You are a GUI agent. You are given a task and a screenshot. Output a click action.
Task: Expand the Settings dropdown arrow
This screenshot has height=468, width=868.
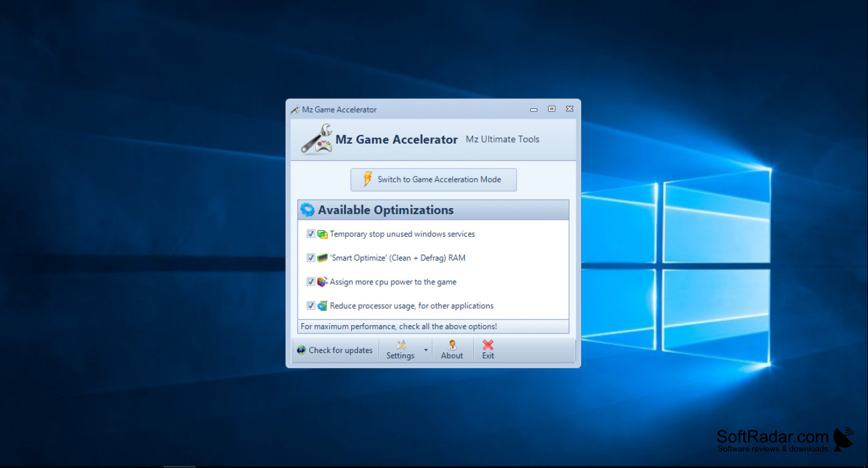click(x=426, y=350)
